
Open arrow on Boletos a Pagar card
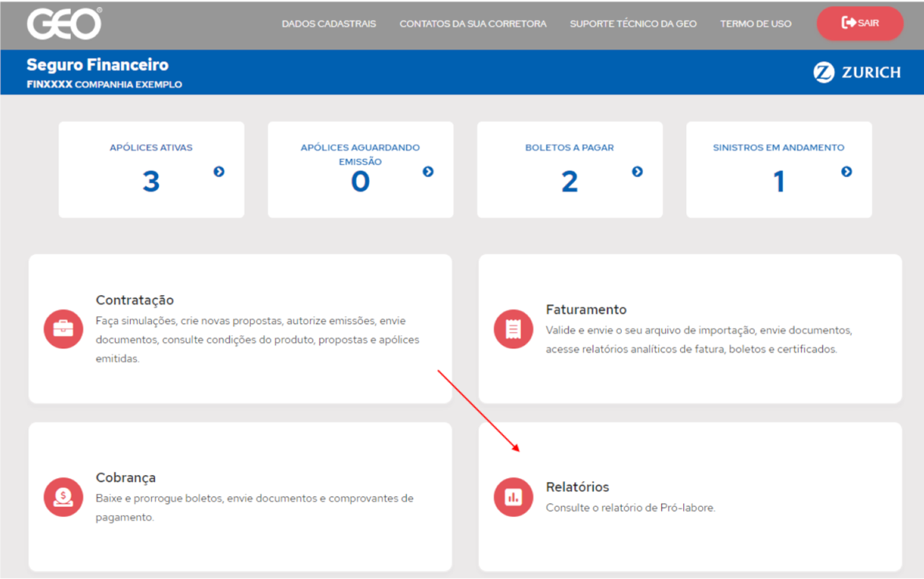[x=637, y=171]
